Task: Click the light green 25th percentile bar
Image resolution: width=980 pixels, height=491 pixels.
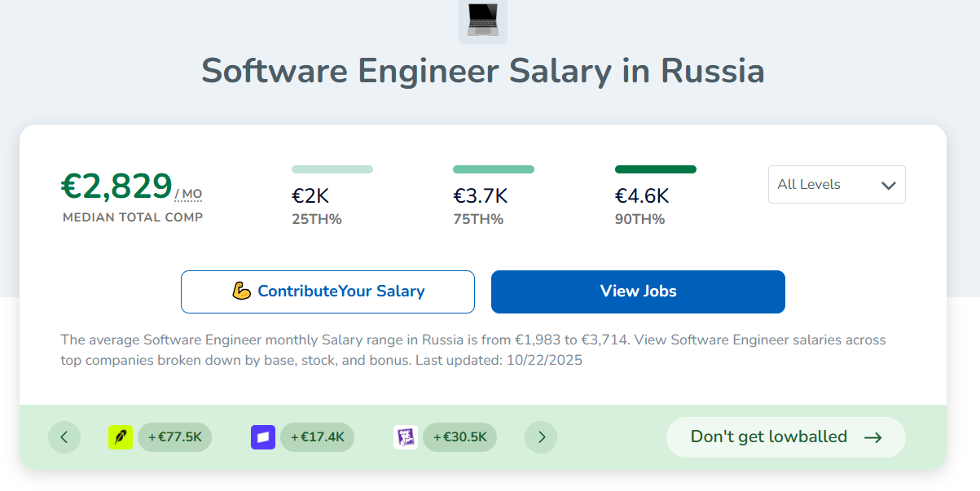Action: pos(332,169)
